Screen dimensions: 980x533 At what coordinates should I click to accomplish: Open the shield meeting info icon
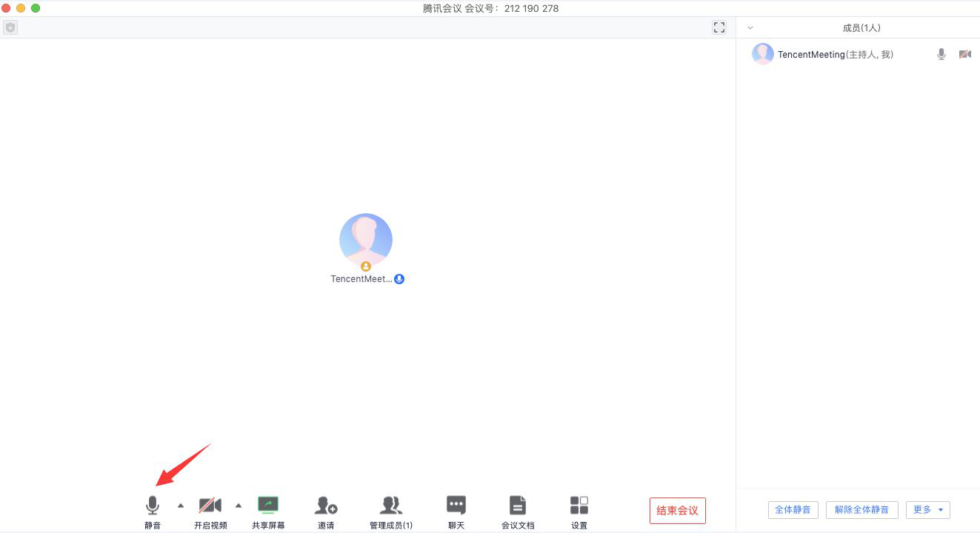click(x=10, y=27)
